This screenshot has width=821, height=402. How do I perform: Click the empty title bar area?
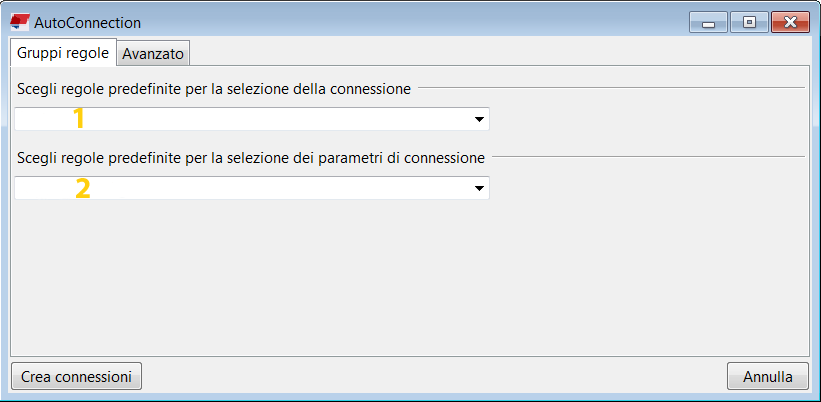click(400, 22)
